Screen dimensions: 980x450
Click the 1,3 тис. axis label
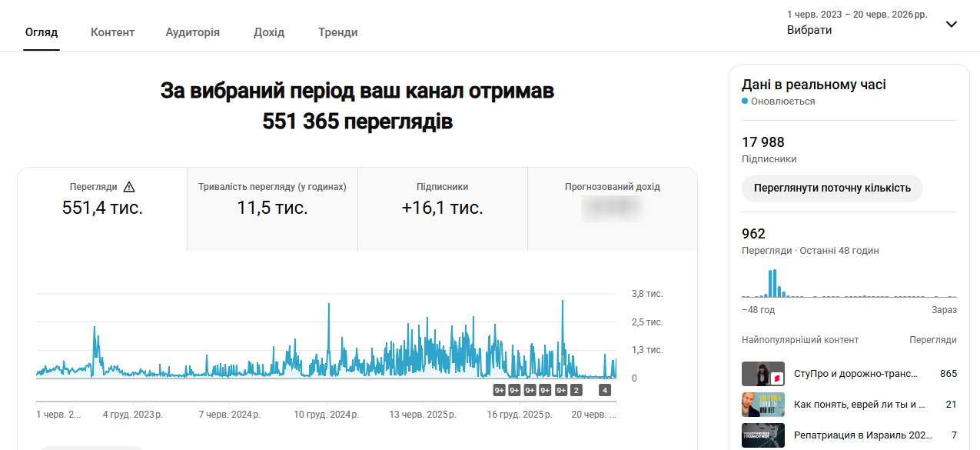(x=647, y=350)
